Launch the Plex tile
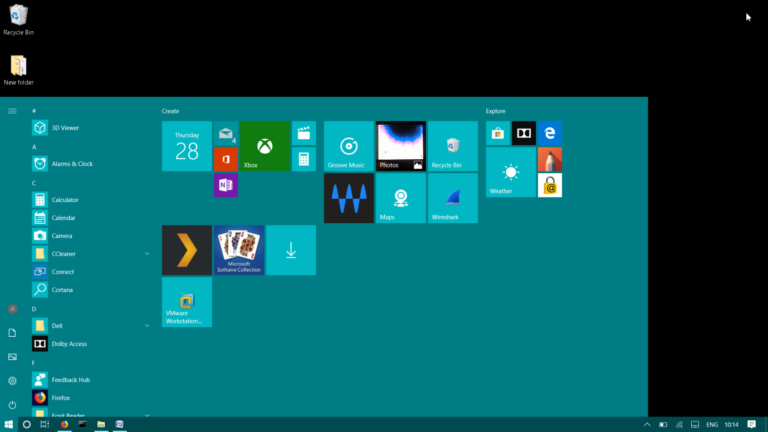This screenshot has height=432, width=768. (187, 250)
